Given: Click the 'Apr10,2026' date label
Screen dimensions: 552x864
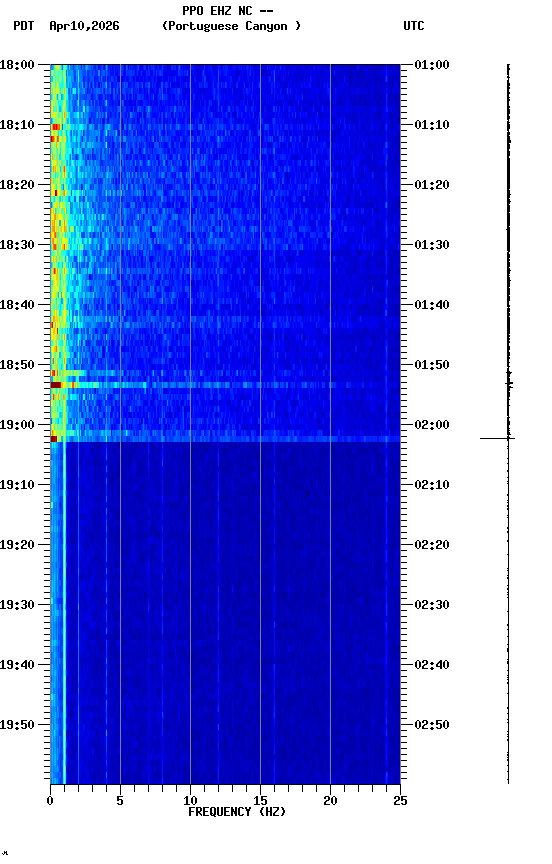Looking at the screenshot, I should pyautogui.click(x=84, y=26).
